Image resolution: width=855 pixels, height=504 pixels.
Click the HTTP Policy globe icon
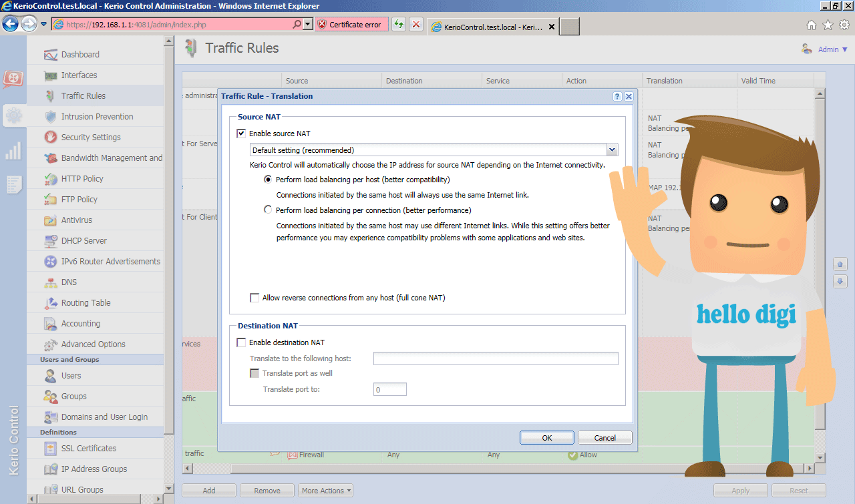51,179
